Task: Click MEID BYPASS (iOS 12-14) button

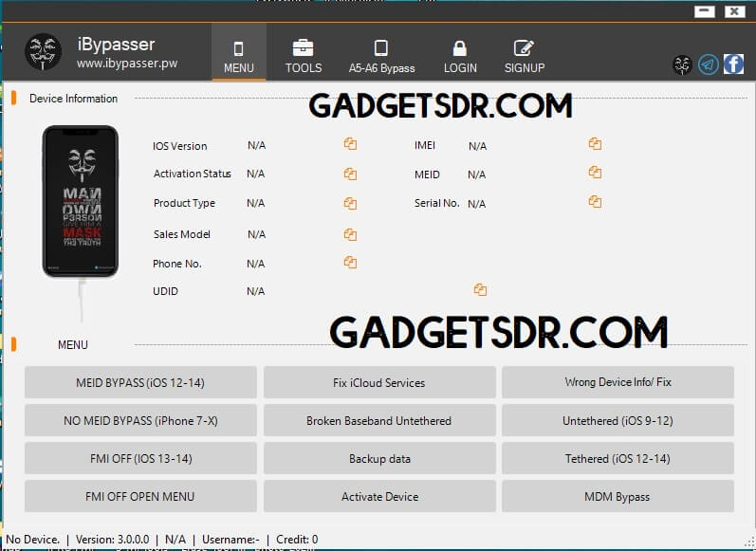Action: tap(140, 382)
